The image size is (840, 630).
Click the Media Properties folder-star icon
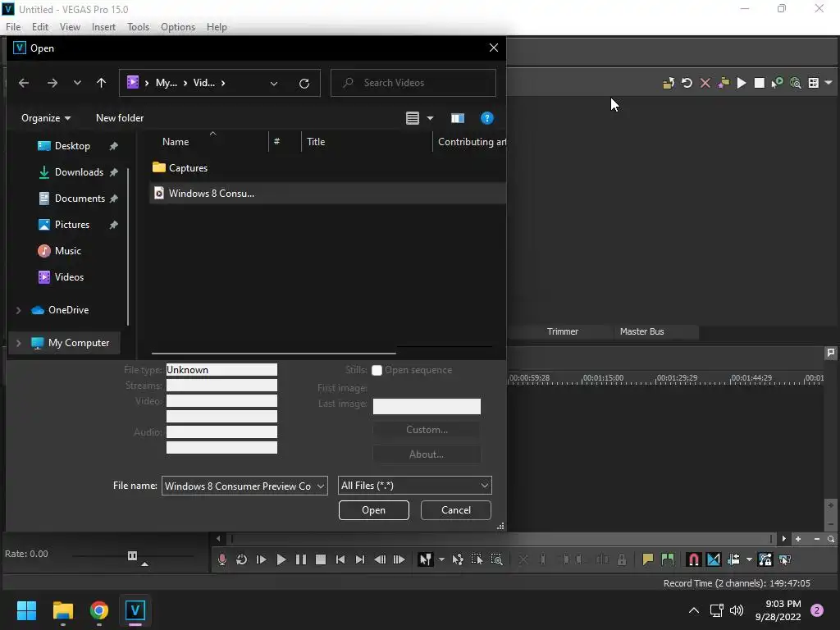724,83
